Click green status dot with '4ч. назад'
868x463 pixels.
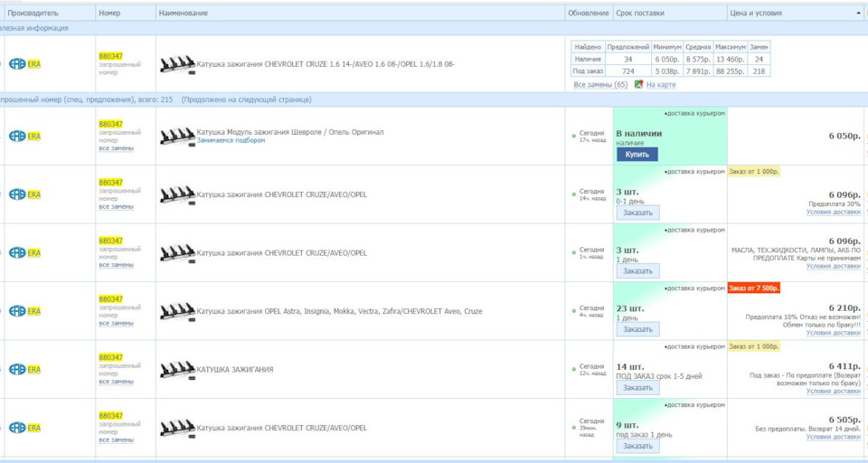tap(574, 311)
